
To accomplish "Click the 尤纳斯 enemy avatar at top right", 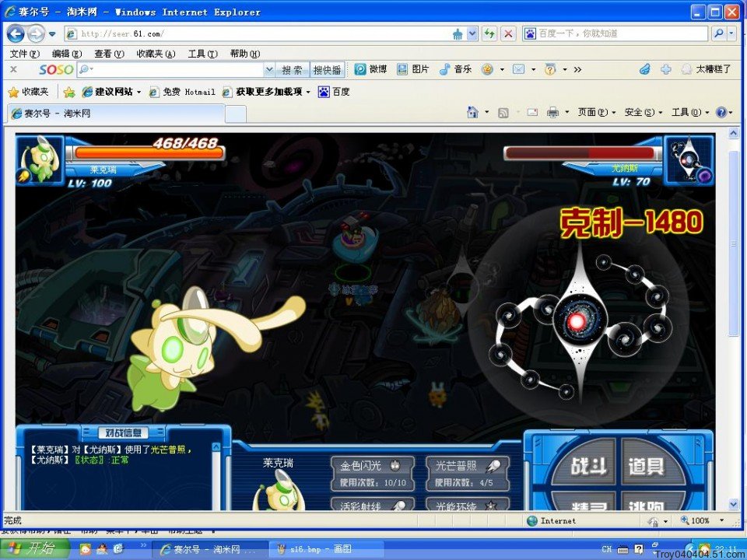I will coord(689,160).
